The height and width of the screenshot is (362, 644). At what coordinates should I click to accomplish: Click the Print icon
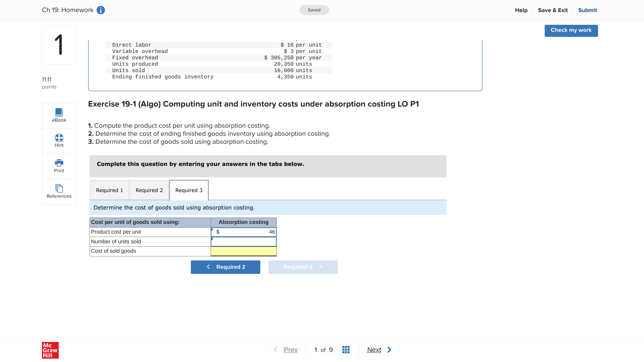click(59, 166)
